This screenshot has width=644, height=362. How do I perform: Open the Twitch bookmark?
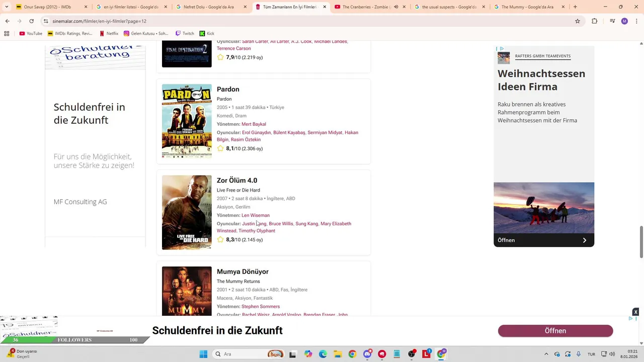(x=185, y=34)
